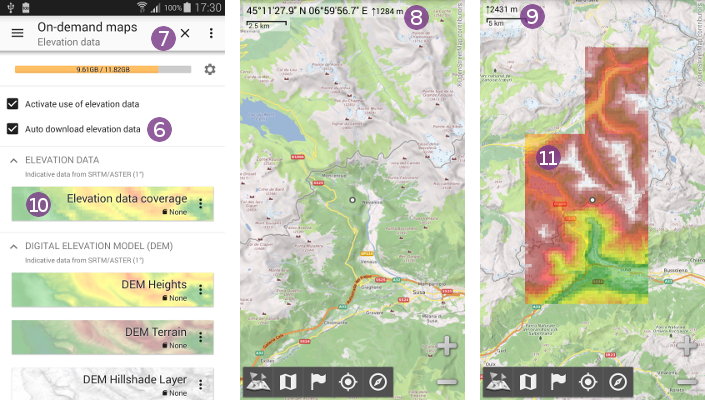Open options for DEM Hillshade Layer
Image resolution: width=705 pixels, height=400 pixels.
[201, 384]
